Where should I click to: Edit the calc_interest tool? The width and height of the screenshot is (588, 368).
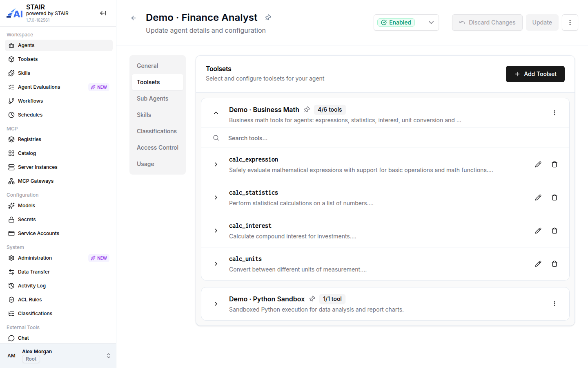tap(538, 231)
